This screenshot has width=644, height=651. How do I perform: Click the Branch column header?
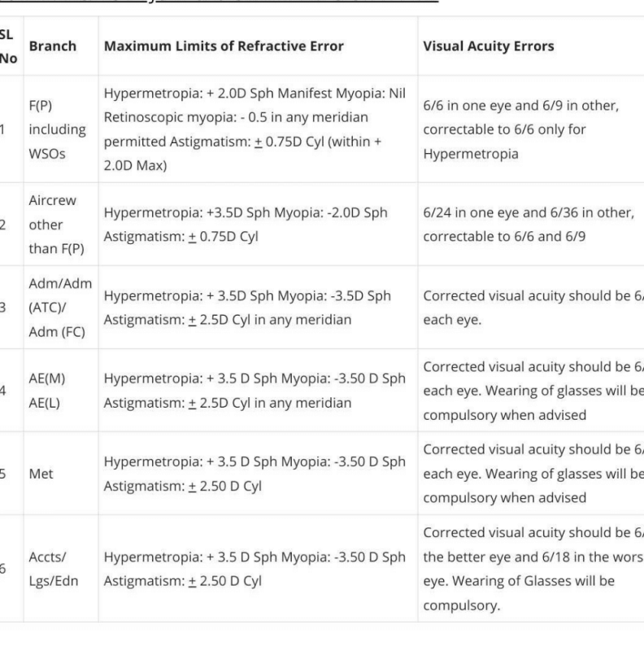click(53, 46)
